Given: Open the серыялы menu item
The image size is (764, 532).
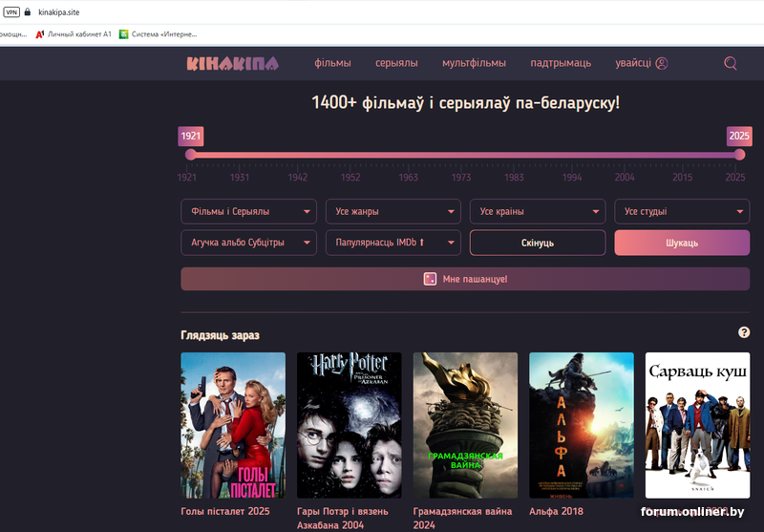Looking at the screenshot, I should [396, 63].
